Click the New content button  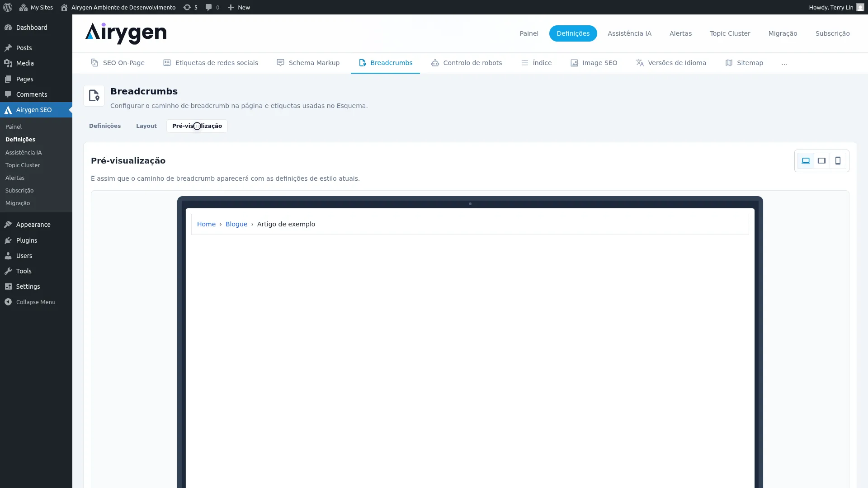click(x=239, y=7)
